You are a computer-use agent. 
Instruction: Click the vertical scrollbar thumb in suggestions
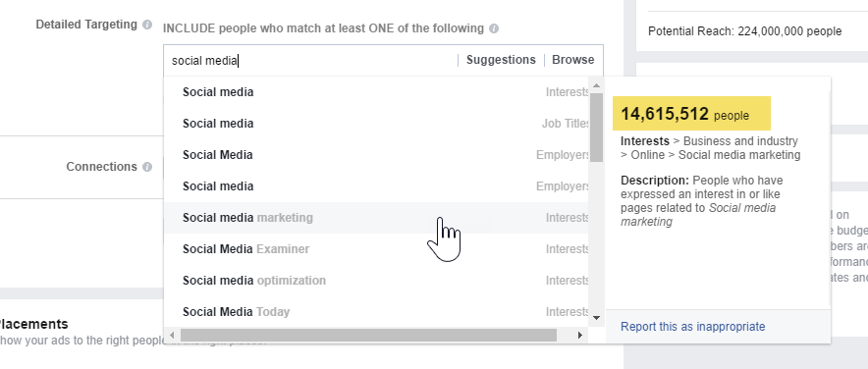596,128
